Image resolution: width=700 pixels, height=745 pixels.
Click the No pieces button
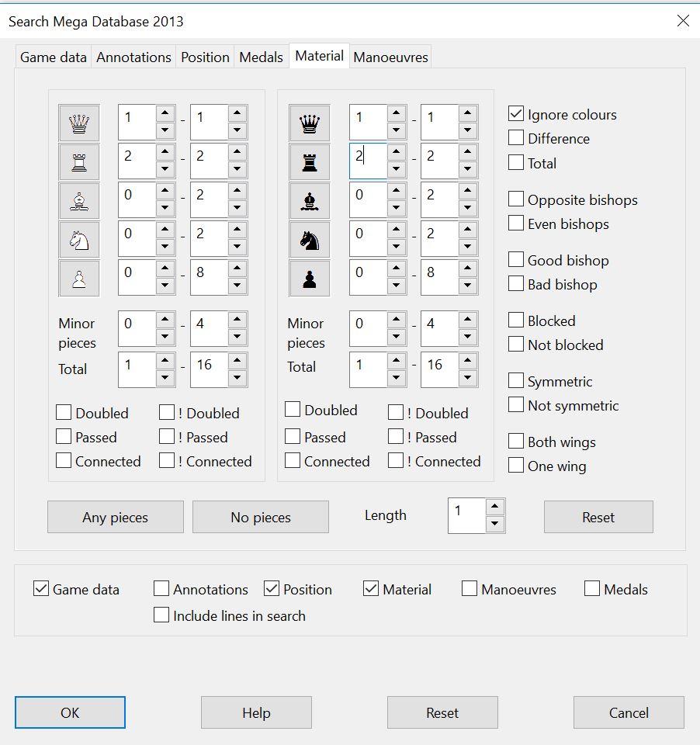coord(261,517)
